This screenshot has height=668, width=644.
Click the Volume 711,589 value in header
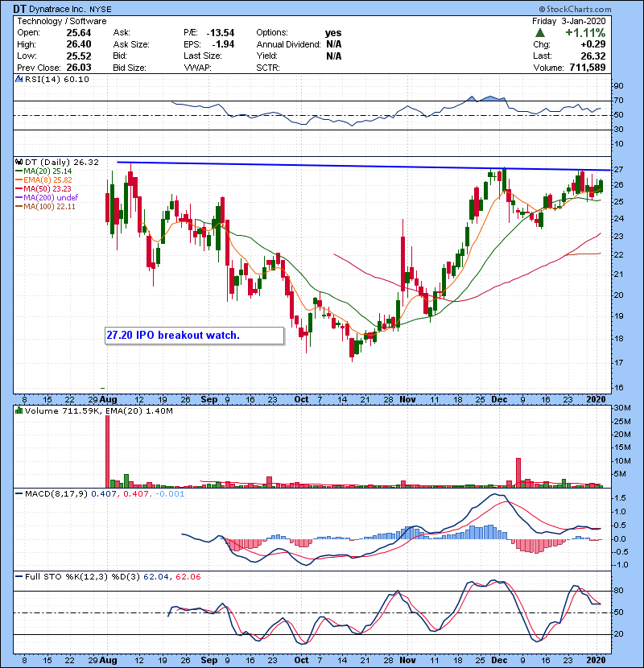[588, 68]
